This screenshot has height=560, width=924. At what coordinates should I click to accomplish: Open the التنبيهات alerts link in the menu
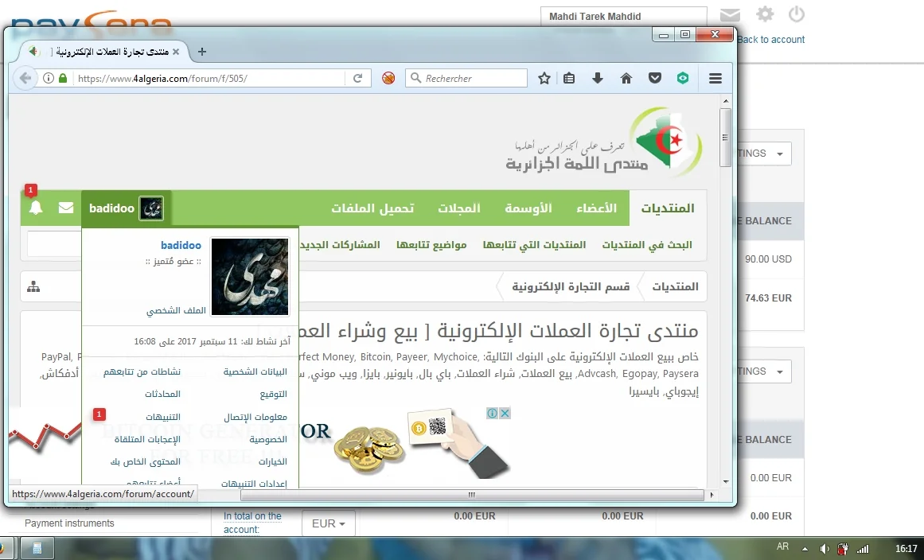pos(162,417)
